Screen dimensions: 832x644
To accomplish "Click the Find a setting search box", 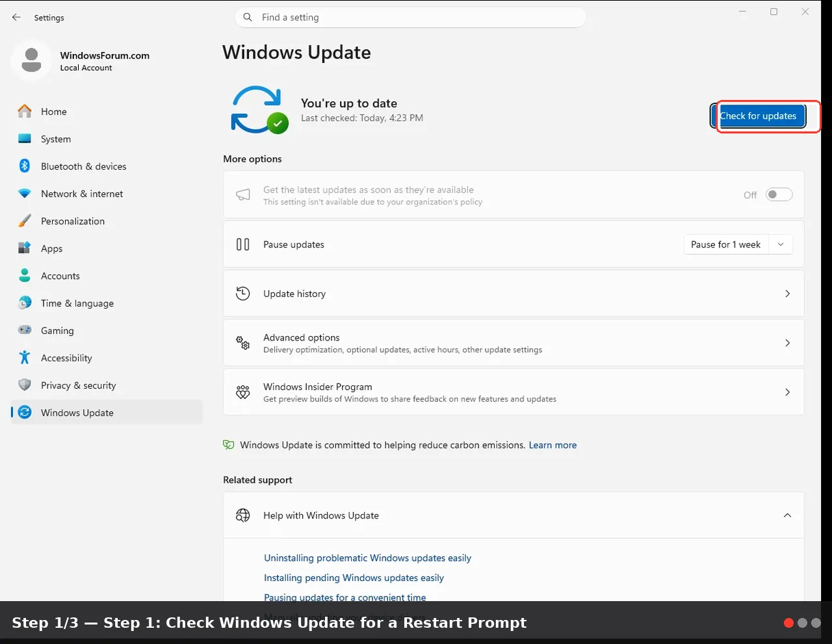I will tap(410, 18).
